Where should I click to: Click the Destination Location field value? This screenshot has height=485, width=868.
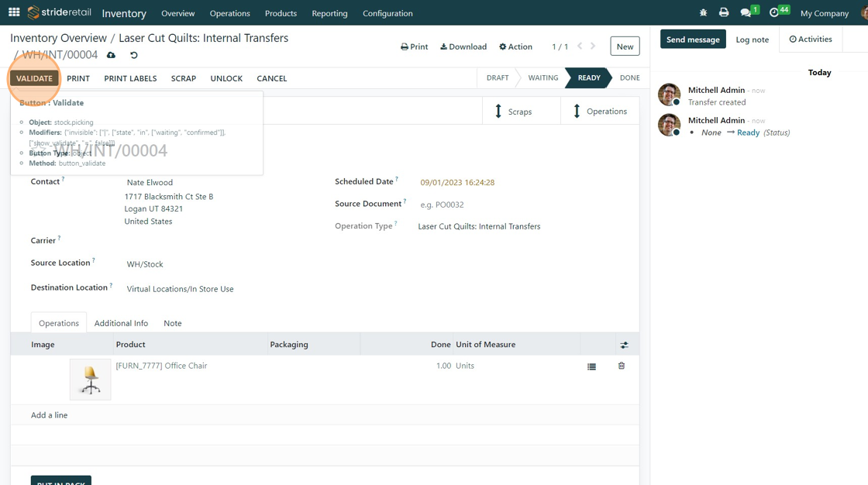tap(180, 288)
